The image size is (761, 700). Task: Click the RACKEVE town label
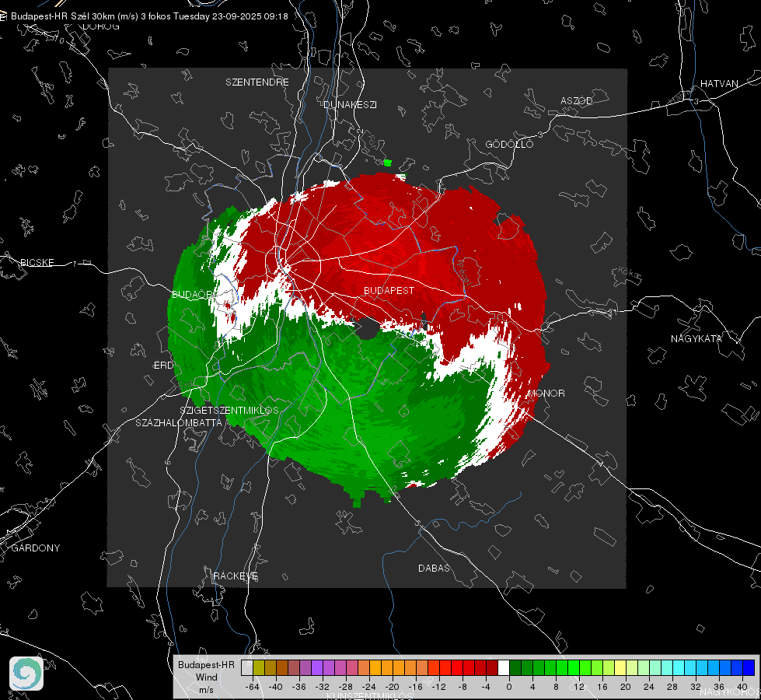coord(236,576)
